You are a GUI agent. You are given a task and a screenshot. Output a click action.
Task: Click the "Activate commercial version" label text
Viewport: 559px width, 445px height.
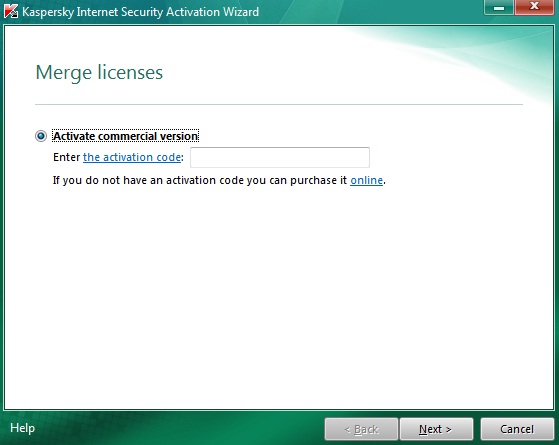[125, 136]
